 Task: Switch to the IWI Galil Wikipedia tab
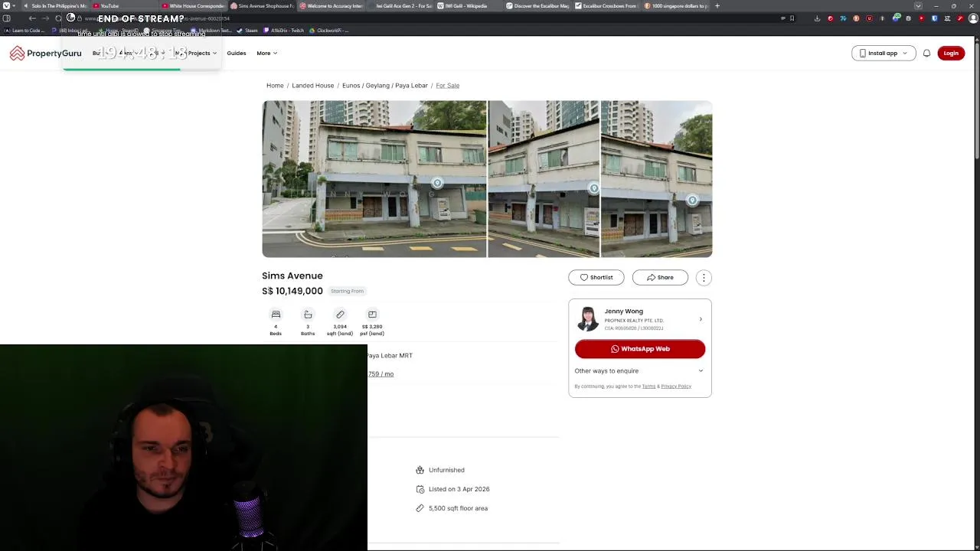coord(467,6)
